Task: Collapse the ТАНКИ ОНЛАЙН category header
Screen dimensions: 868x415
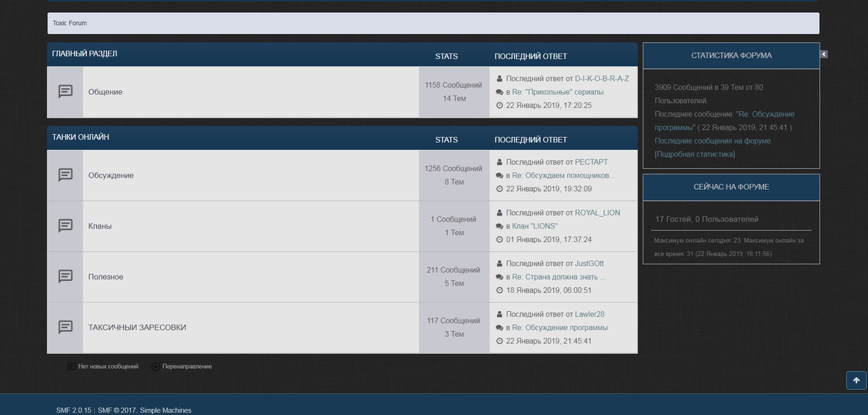Action: [x=81, y=138]
